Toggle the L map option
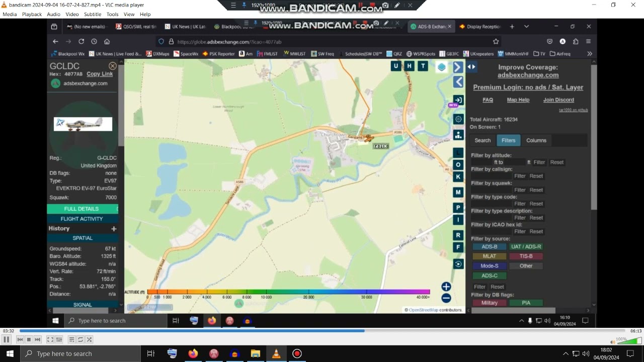The width and height of the screenshot is (644, 362). tap(458, 153)
